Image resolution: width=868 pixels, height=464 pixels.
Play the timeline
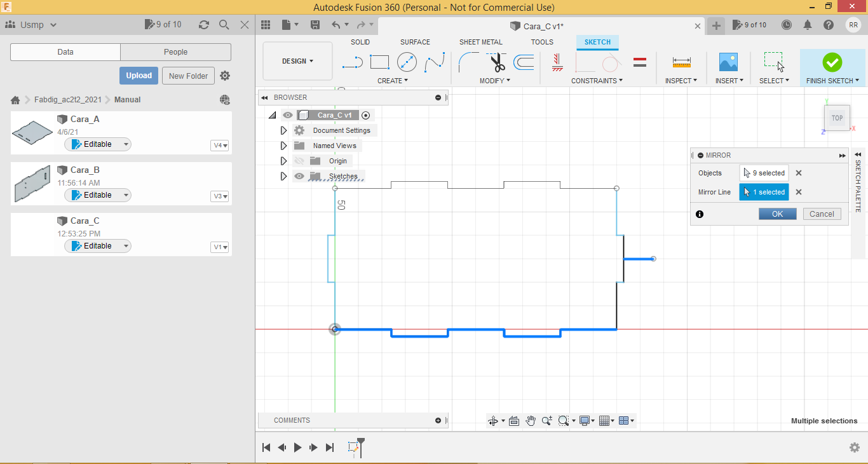(297, 447)
